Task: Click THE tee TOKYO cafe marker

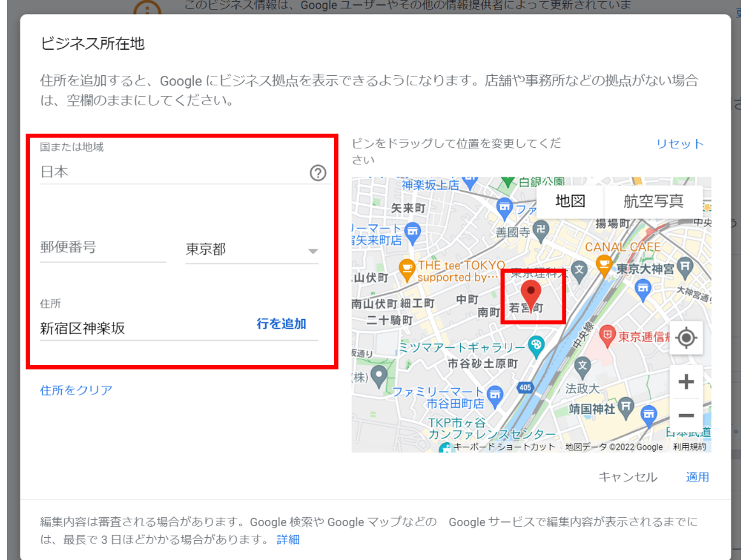Action: pyautogui.click(x=407, y=270)
